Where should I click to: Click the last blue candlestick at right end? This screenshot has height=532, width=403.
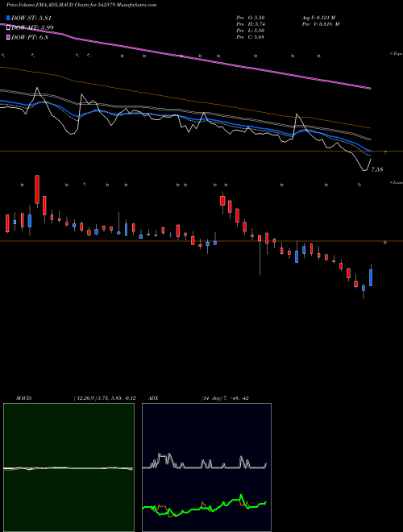click(371, 277)
